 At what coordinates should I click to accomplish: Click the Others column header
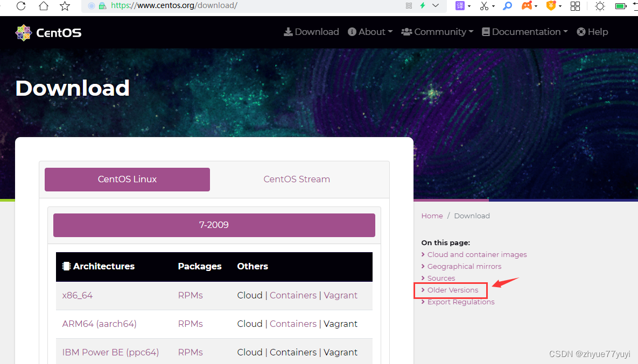[x=253, y=267]
